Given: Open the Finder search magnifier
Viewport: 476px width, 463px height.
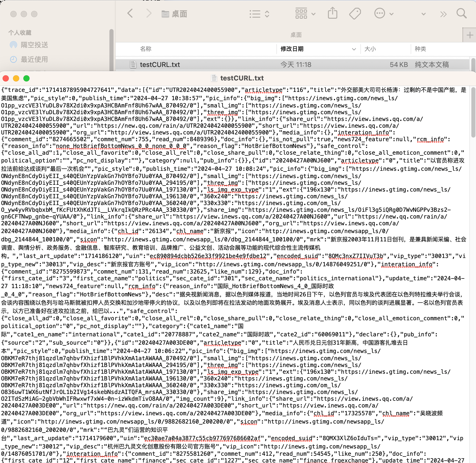Looking at the screenshot, I should pos(461,13).
